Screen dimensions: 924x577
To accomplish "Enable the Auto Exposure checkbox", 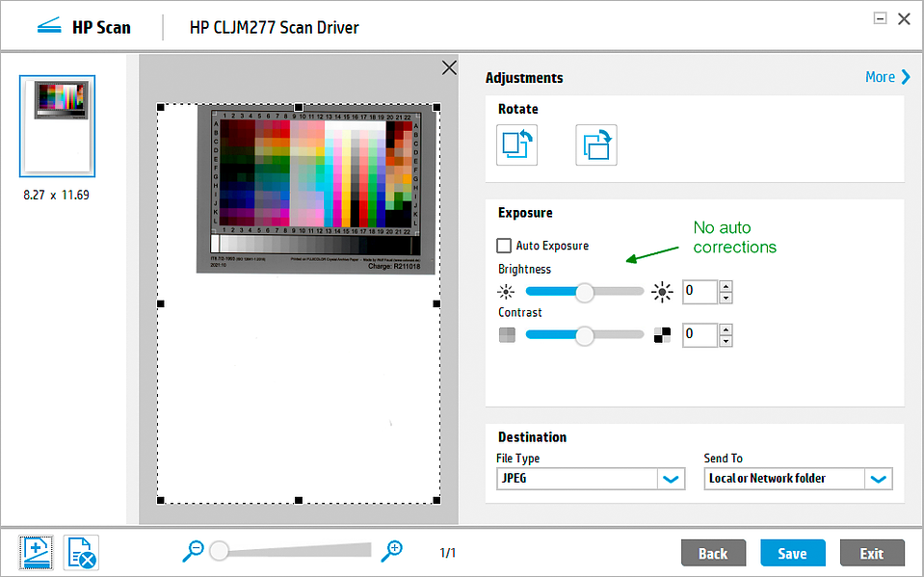I will (x=504, y=246).
